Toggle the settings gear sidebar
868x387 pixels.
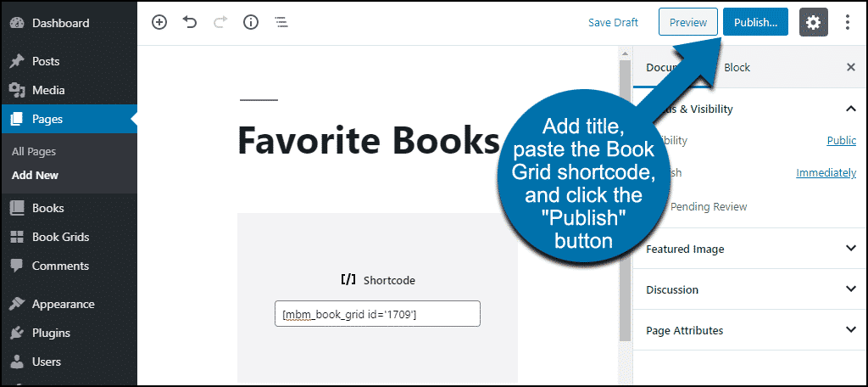pos(813,22)
